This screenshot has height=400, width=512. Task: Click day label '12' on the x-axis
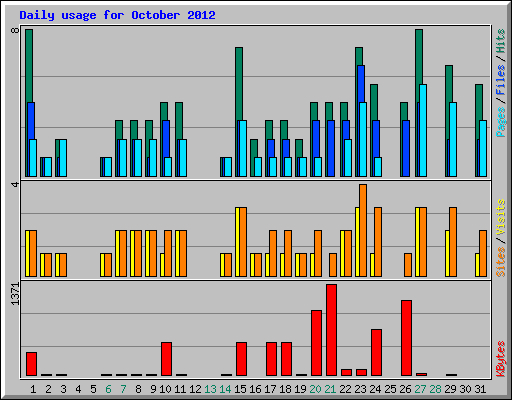195,389
